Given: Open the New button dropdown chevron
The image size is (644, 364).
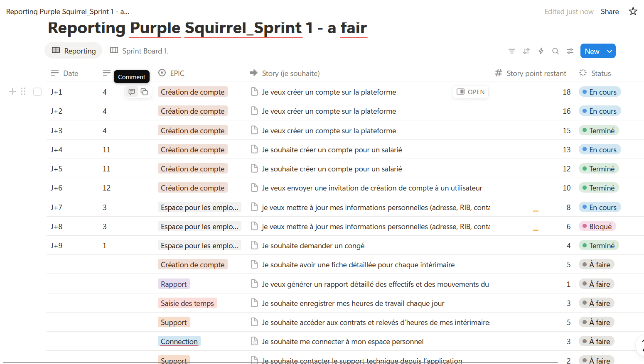Looking at the screenshot, I should pos(609,51).
